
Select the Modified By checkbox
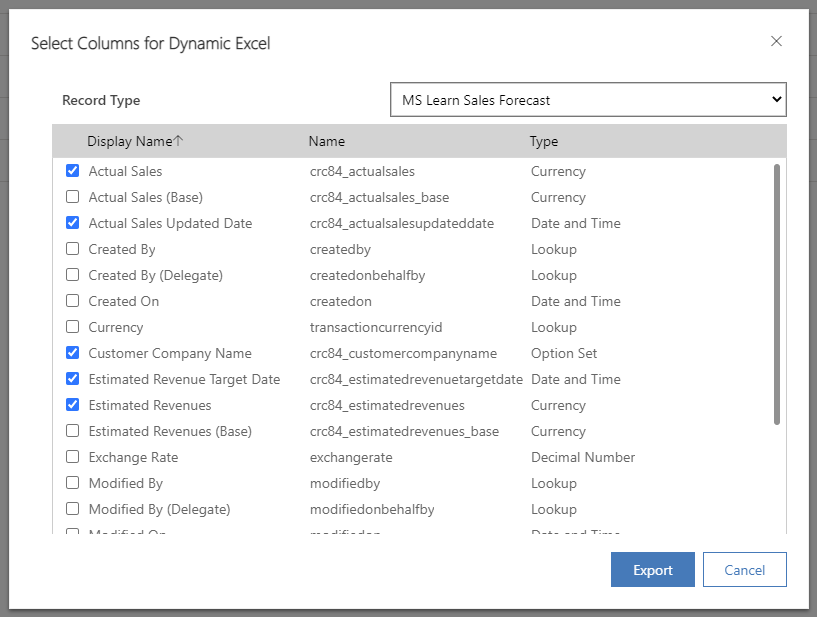coord(72,483)
